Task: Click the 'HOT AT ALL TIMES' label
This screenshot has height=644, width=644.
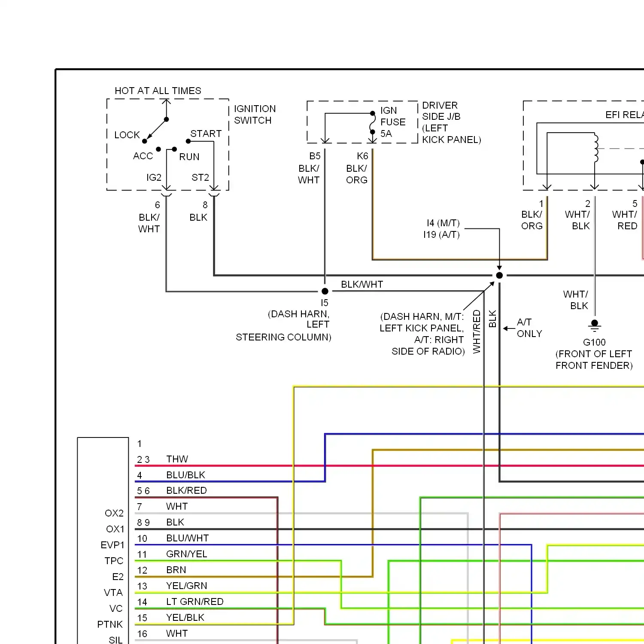Action: pos(158,91)
